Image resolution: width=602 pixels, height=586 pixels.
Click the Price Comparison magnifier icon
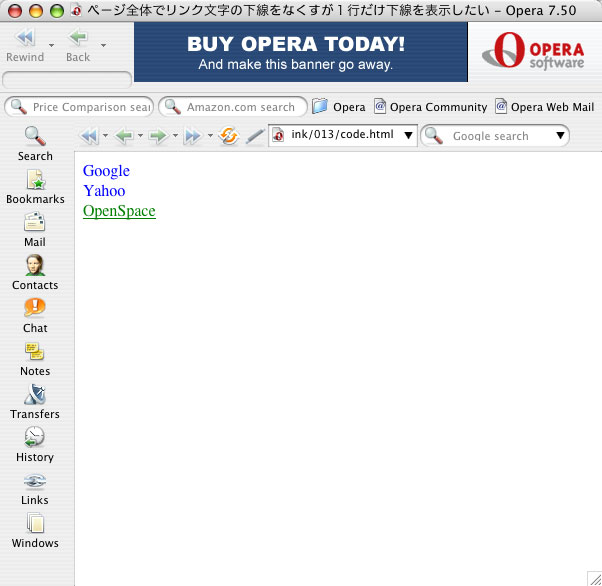[18, 107]
